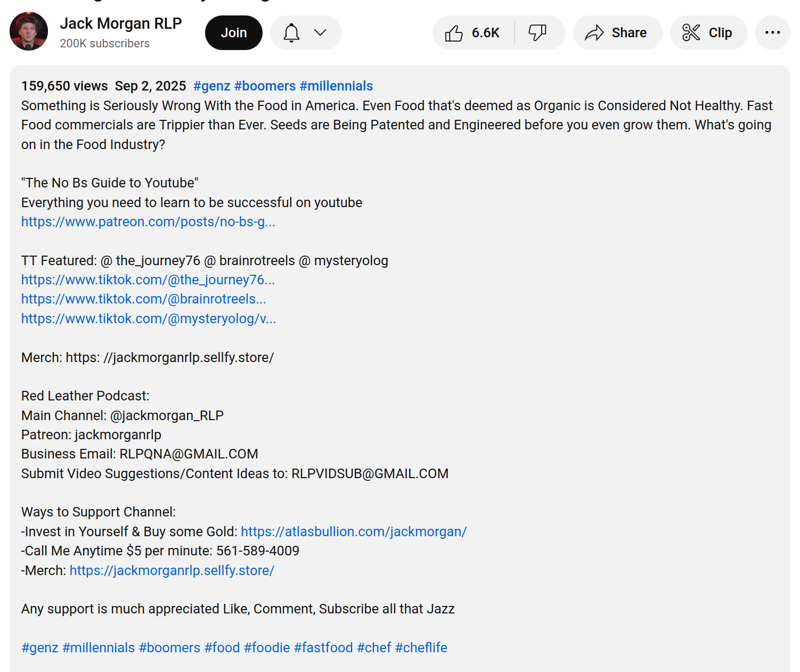This screenshot has width=800, height=672.
Task: Open the three-dot more actions menu
Action: 772,33
